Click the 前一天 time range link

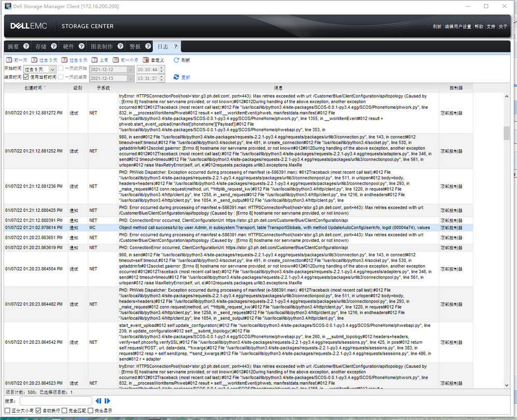(x=20, y=60)
